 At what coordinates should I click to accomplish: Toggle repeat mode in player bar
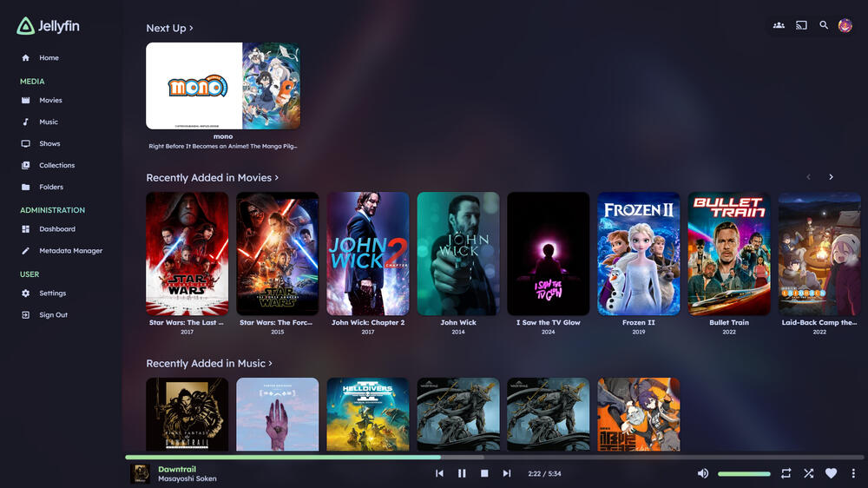pos(786,473)
